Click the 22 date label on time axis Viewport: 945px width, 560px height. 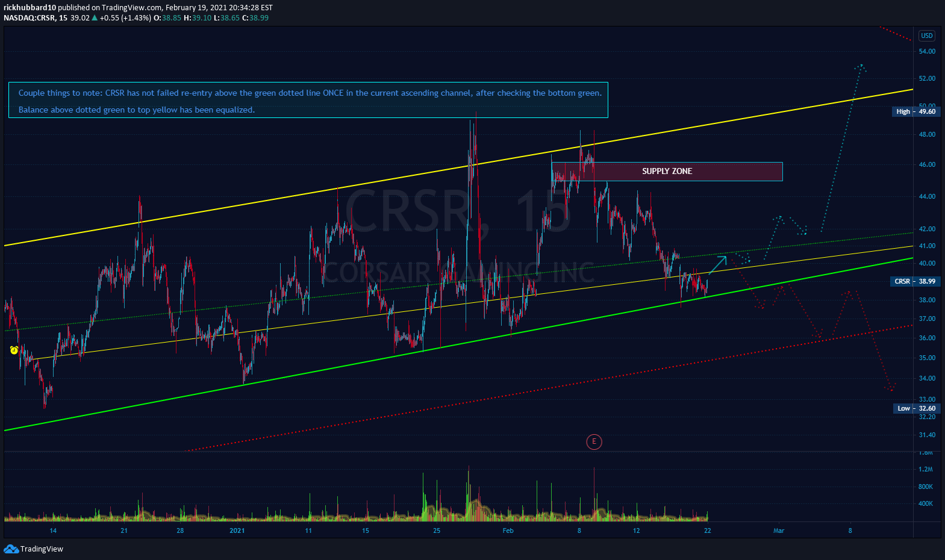click(x=708, y=530)
